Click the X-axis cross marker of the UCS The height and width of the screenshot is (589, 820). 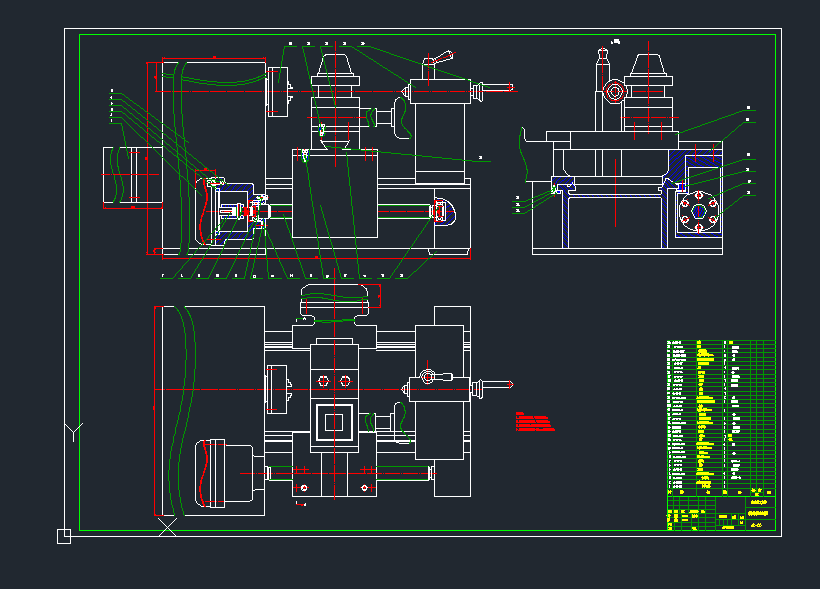click(x=167, y=526)
